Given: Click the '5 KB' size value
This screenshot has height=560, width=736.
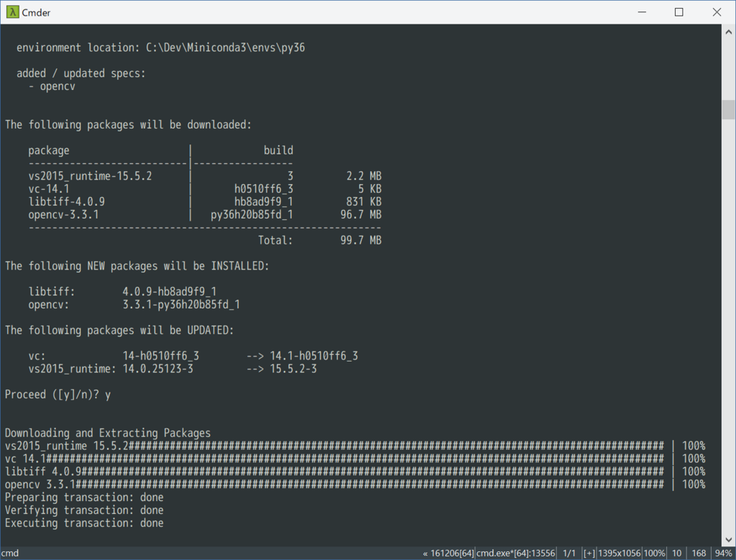Looking at the screenshot, I should point(370,188).
